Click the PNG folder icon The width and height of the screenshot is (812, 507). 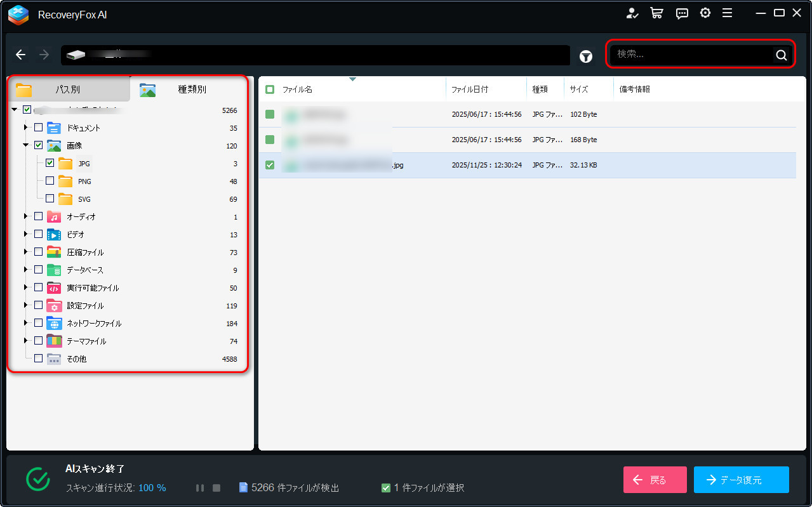(65, 181)
